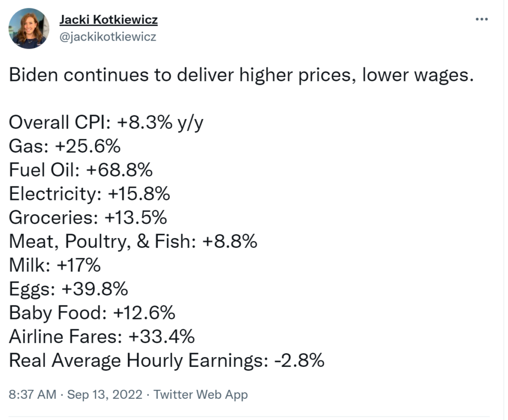Click the Airline Fares +33.4% line
Image resolution: width=508 pixels, height=420 pixels.
pos(102,337)
